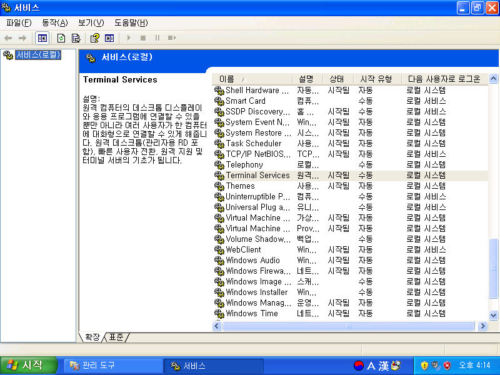500x375 pixels.
Task: Switch to the 표준 tab at bottom
Action: pyautogui.click(x=116, y=337)
